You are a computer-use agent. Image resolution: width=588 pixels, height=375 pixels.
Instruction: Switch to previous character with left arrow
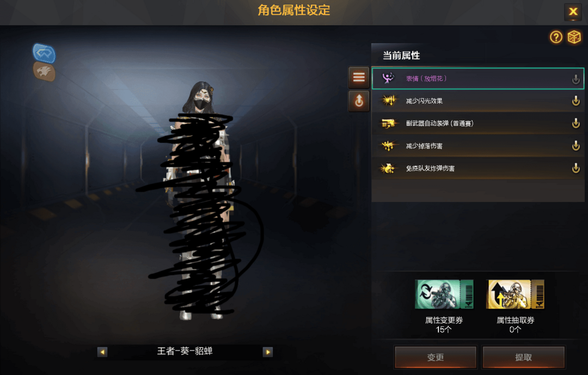(102, 352)
